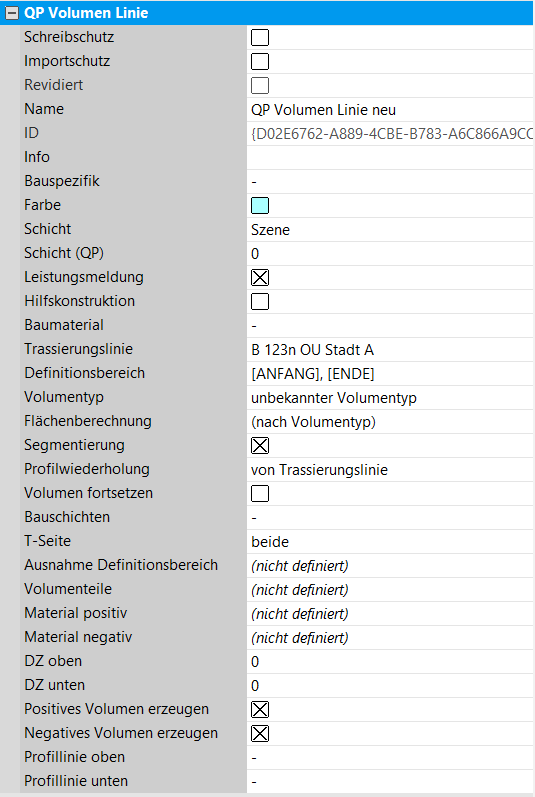Open the light cyan Farbe swatch
The width and height of the screenshot is (535, 797).
pyautogui.click(x=260, y=205)
